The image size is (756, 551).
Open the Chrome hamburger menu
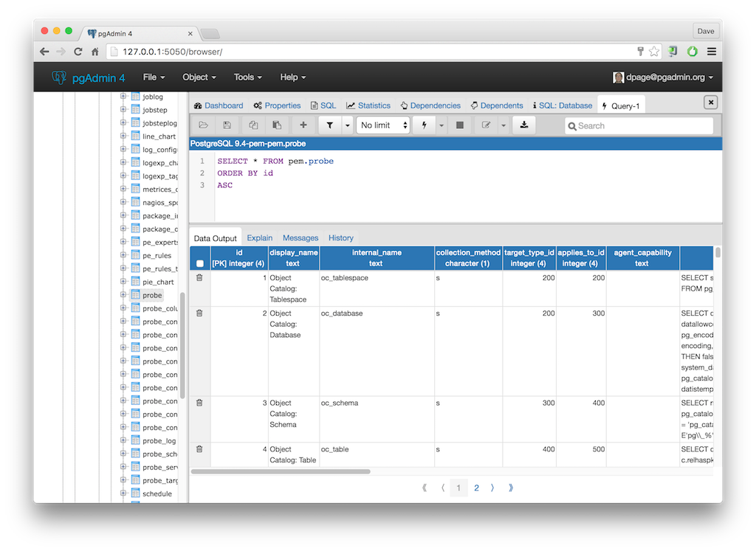click(712, 52)
